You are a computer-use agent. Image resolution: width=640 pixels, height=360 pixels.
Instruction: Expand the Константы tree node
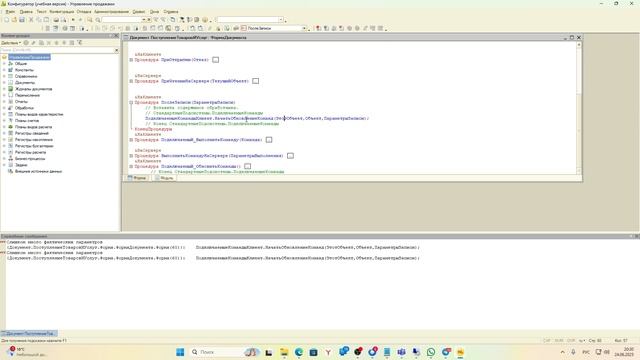(4, 70)
